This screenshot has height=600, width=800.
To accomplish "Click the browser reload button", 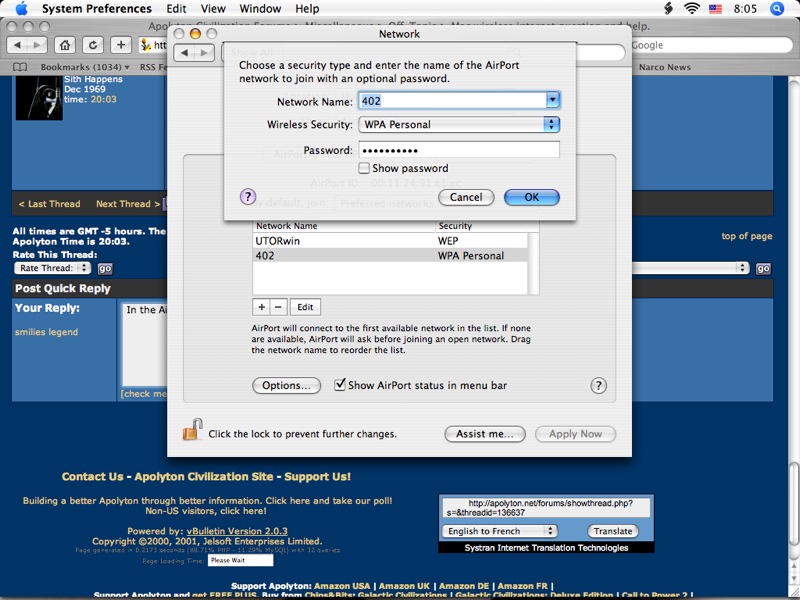I will pos(92,45).
